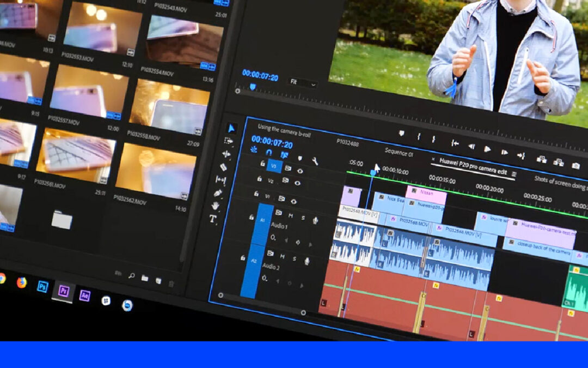The image size is (588, 368).
Task: Mute the Audio 1 track
Action: coord(291,215)
